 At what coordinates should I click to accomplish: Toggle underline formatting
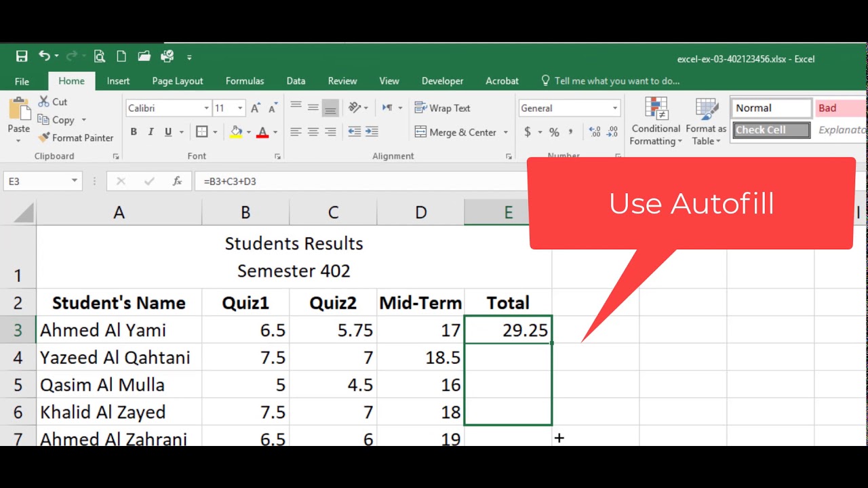168,132
